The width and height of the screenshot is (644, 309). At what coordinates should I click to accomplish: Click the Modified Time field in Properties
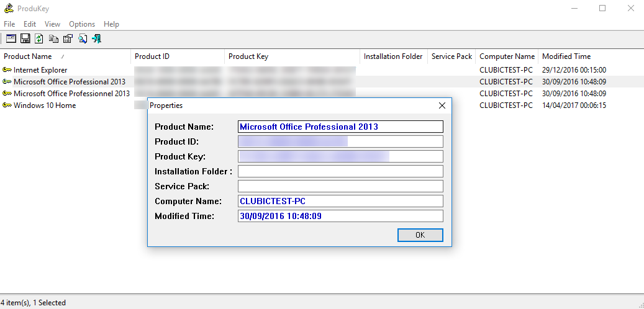click(x=340, y=216)
